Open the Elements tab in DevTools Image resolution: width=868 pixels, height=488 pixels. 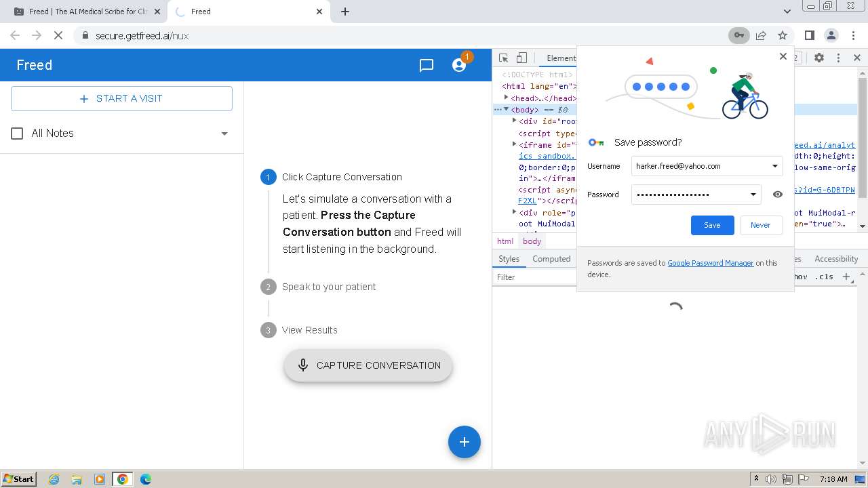click(x=561, y=58)
